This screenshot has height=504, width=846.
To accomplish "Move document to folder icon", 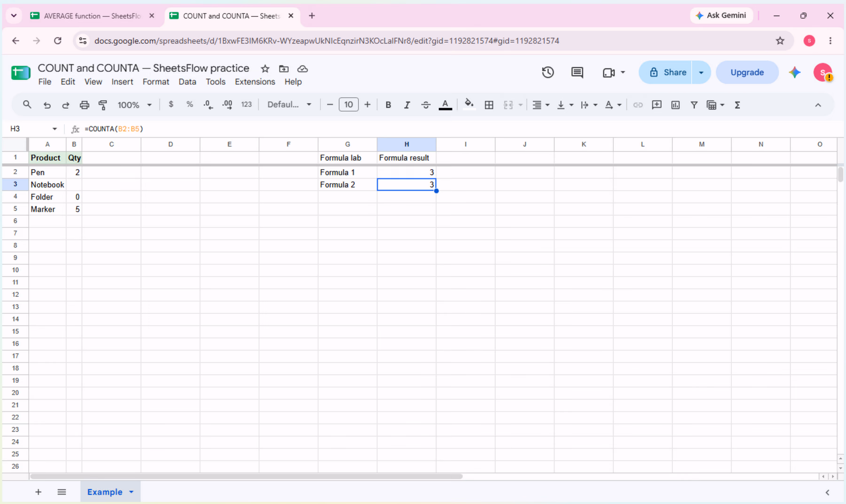I will pyautogui.click(x=284, y=69).
